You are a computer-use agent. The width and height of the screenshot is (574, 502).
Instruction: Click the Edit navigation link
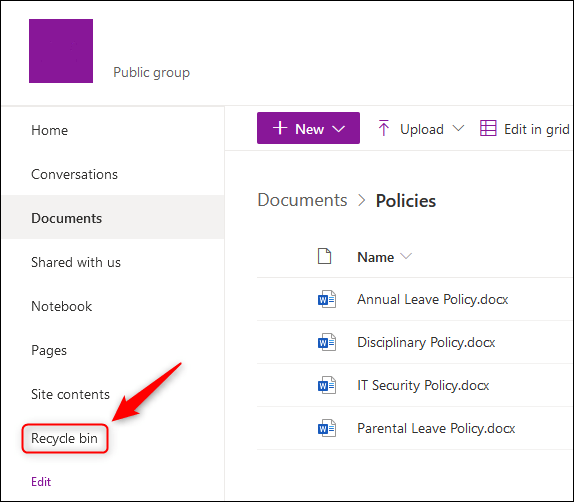(x=41, y=482)
